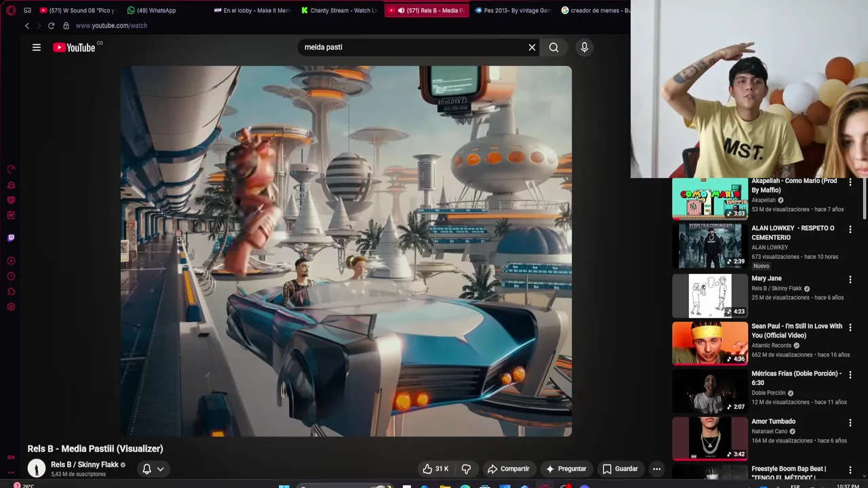Switch to the W Sound 08 tab
868x488 pixels.
coord(78,10)
